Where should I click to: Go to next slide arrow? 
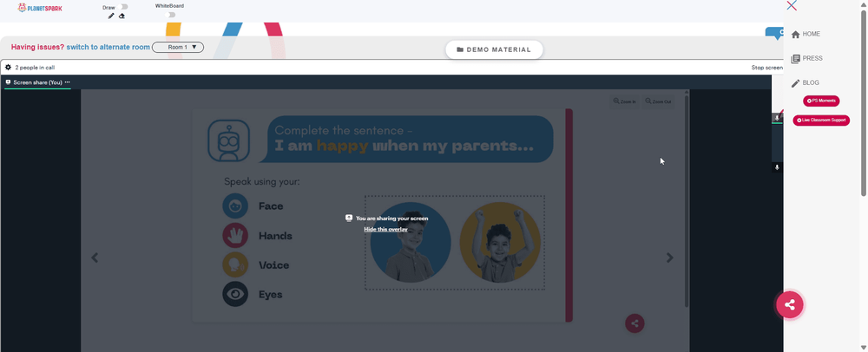670,257
